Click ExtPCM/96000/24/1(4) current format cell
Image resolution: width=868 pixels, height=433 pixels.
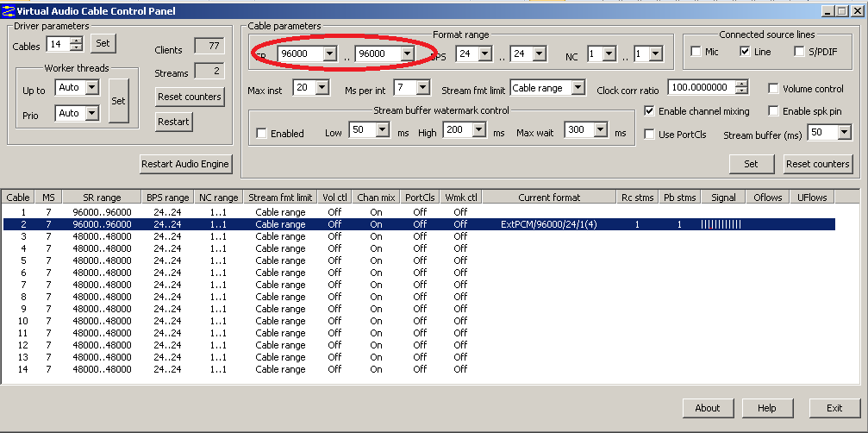[x=548, y=224]
